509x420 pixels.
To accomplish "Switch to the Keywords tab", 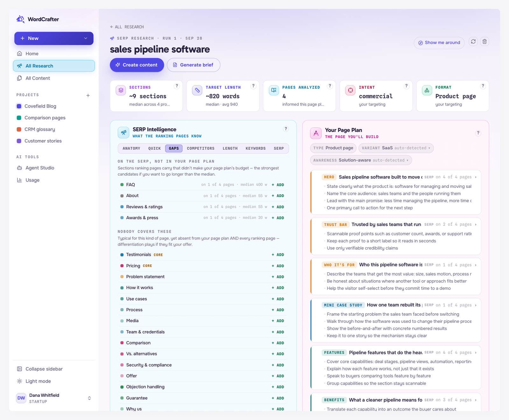I will pyautogui.click(x=255, y=148).
